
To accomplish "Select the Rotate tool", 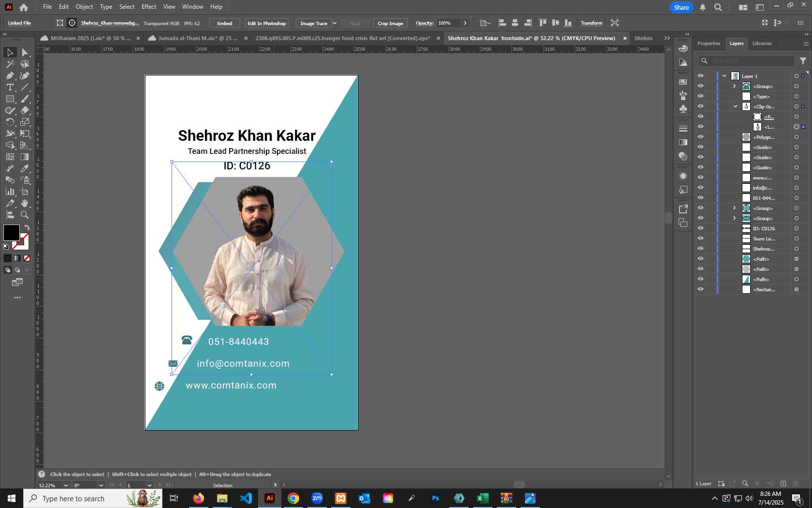I will (x=10, y=122).
